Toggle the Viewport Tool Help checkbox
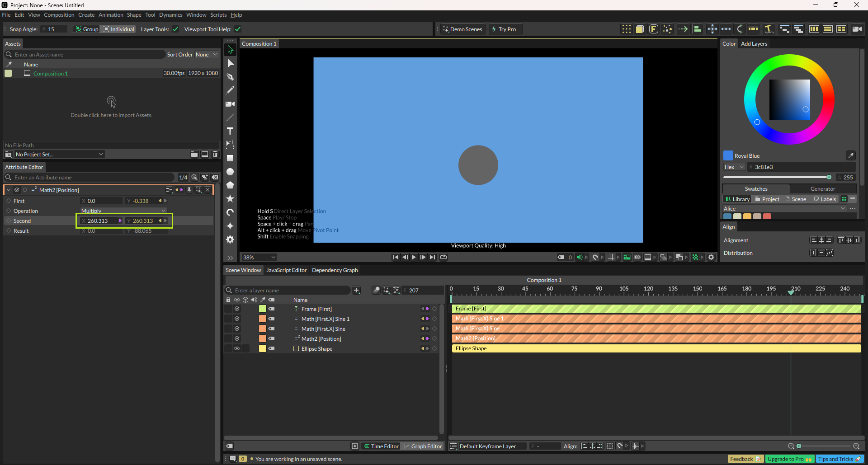 (x=238, y=29)
